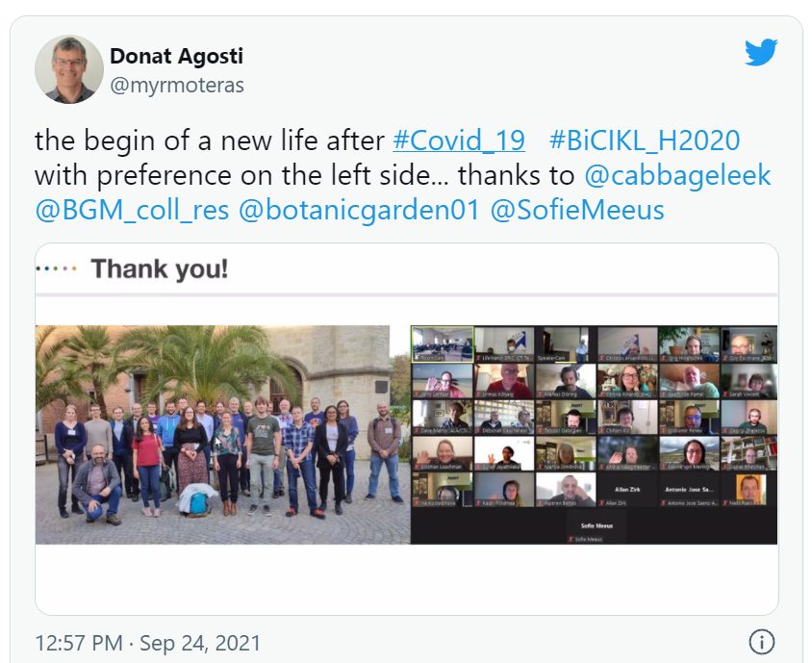This screenshot has height=663, width=812.
Task: Click the Twitter bird logo
Action: (761, 52)
